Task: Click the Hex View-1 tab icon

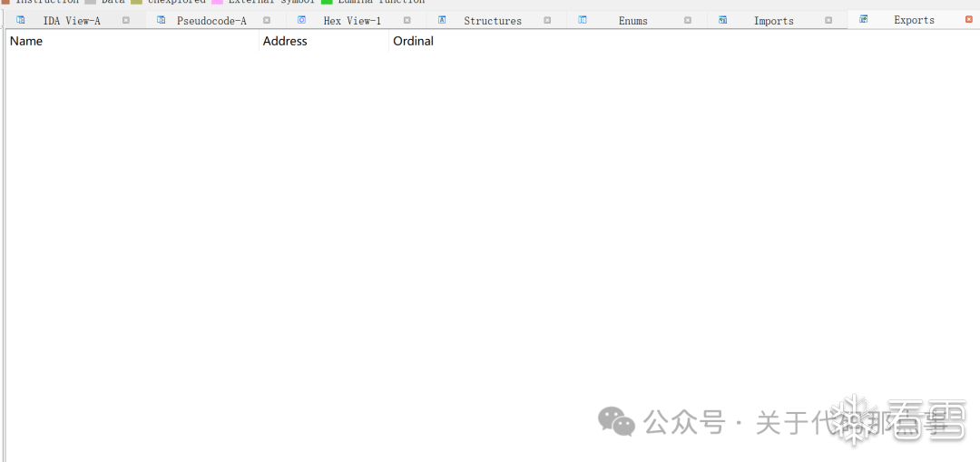Action: click(x=302, y=20)
